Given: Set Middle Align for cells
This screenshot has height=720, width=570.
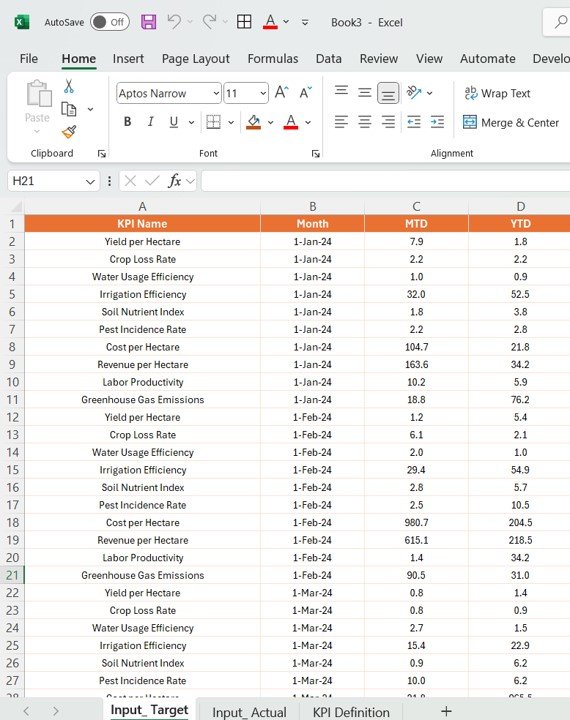Looking at the screenshot, I should [x=365, y=93].
